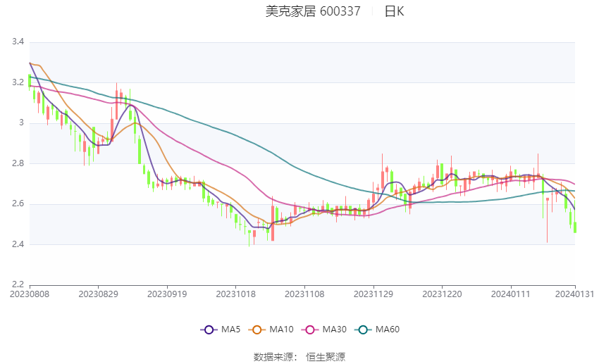Hide the MA10 series via its label
This screenshot has width=599, height=364.
[281, 330]
